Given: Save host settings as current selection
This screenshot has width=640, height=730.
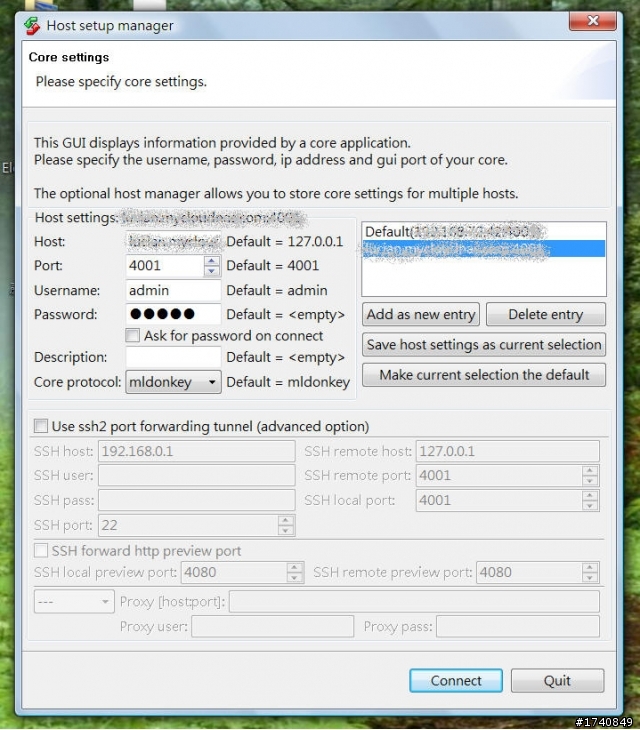Looking at the screenshot, I should coord(484,345).
